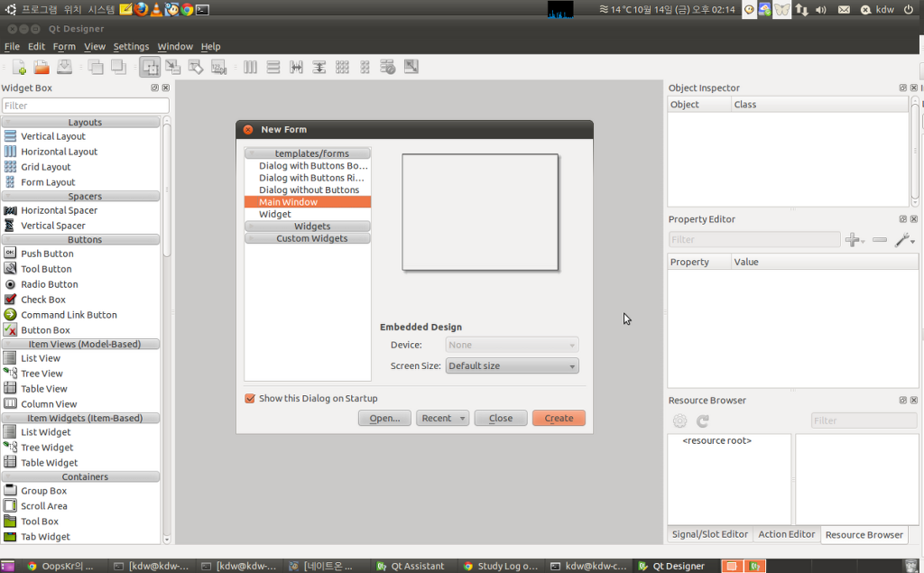Viewport: 924px width, 573px height.
Task: Open the Screen Size dropdown
Action: point(513,366)
